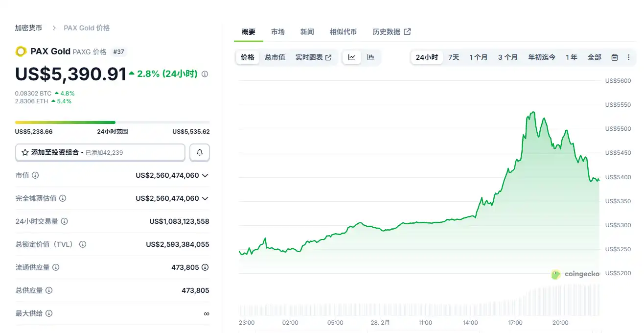Open the 加密货币 breadcrumb link
The height and width of the screenshot is (333, 644).
tap(28, 28)
